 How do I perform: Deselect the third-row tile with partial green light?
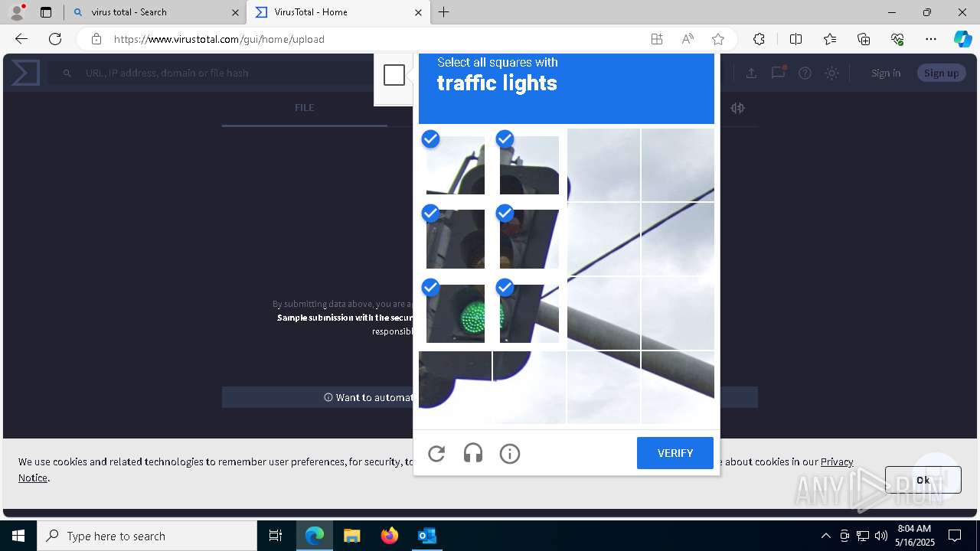(529, 313)
